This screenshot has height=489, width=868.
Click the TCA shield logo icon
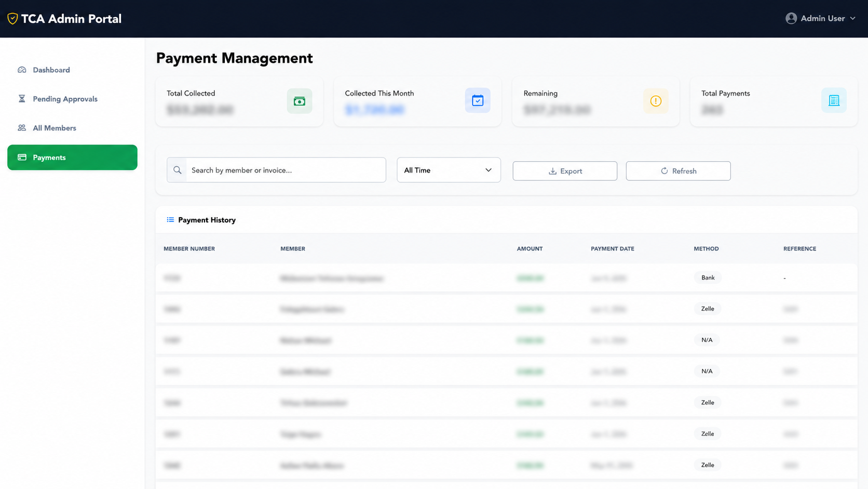click(x=12, y=19)
